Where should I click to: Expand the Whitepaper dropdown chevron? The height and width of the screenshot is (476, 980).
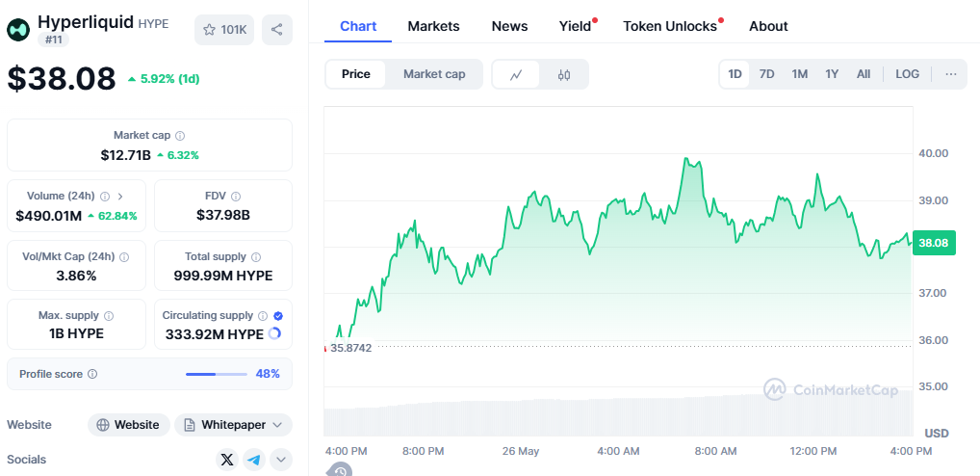click(278, 425)
